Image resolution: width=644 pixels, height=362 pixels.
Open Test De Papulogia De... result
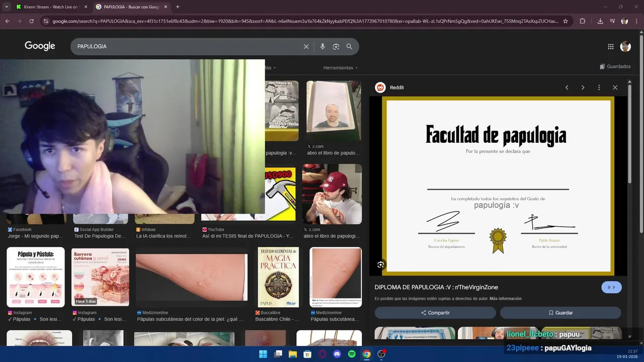coord(100,236)
